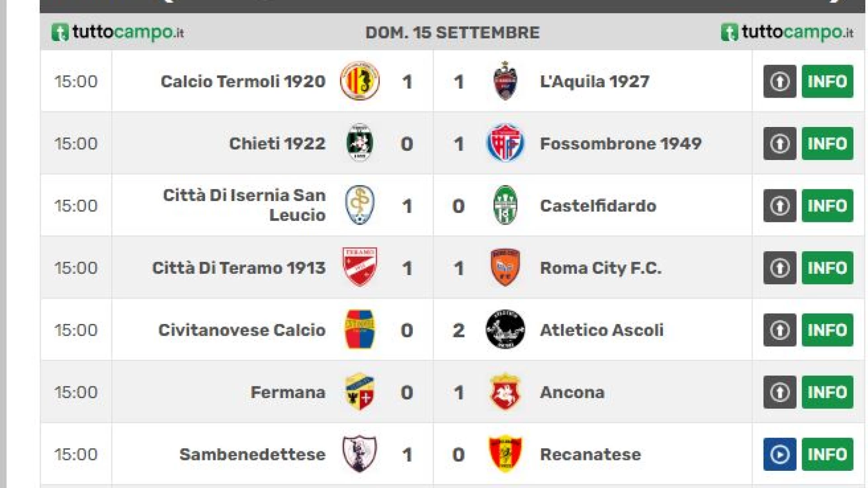
Task: Open INFO for Calcio Termoli vs L'Aquila
Action: click(827, 81)
